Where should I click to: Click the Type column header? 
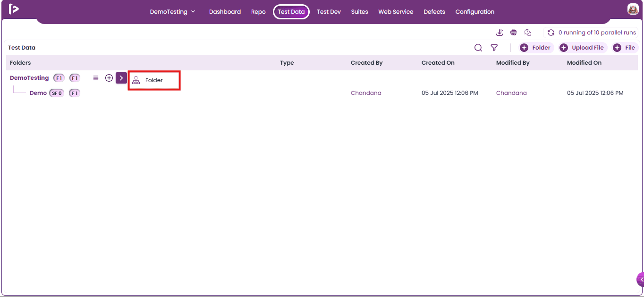pyautogui.click(x=287, y=63)
